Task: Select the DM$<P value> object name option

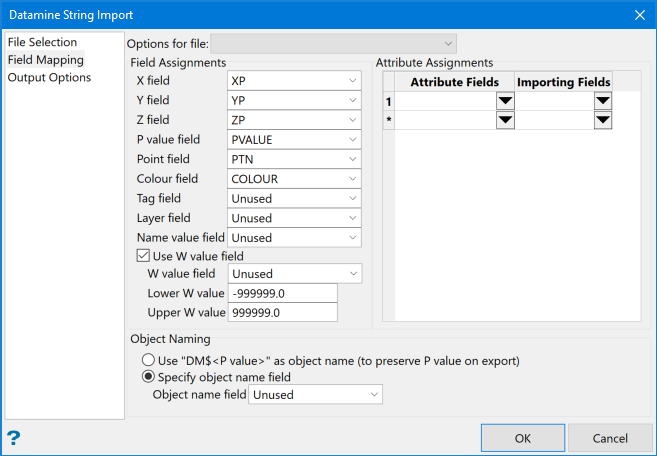Action: pos(149,360)
